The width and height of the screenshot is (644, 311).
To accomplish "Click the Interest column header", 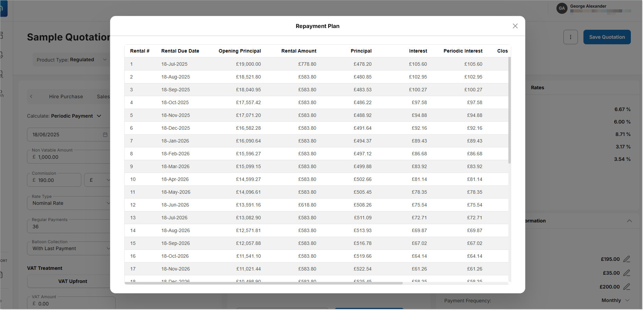I will click(418, 51).
